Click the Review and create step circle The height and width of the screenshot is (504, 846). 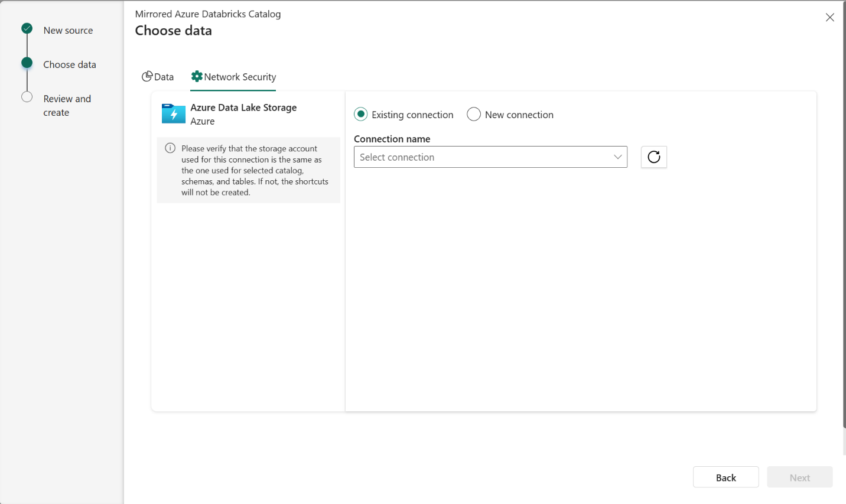click(x=27, y=97)
